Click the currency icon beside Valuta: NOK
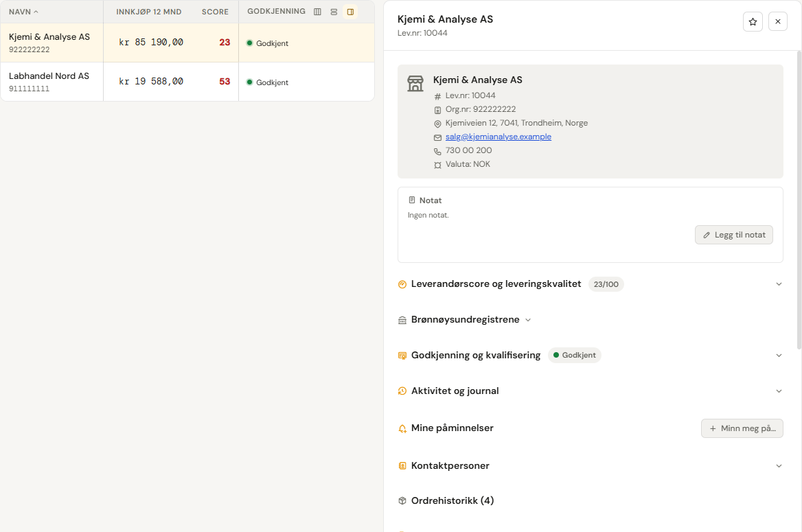 437,165
